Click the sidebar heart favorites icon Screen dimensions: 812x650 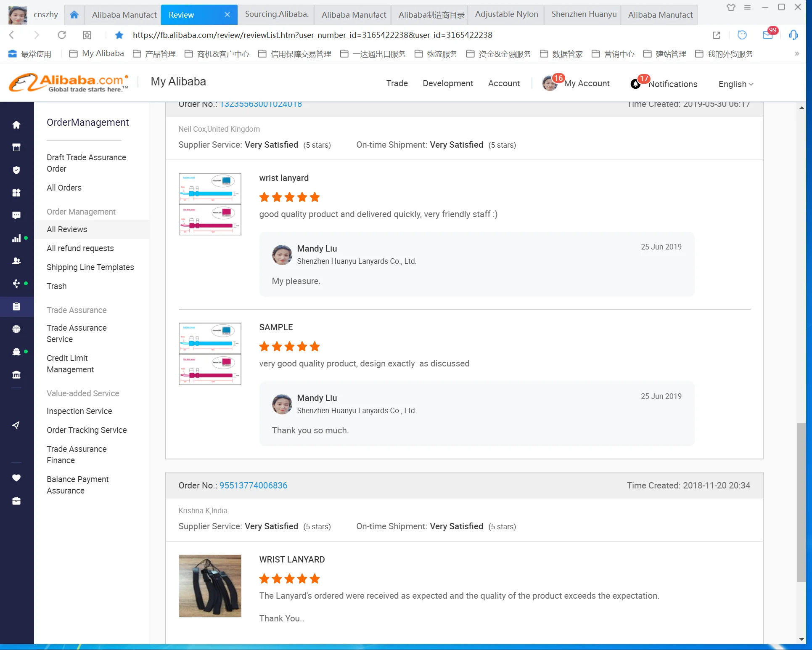(x=16, y=478)
